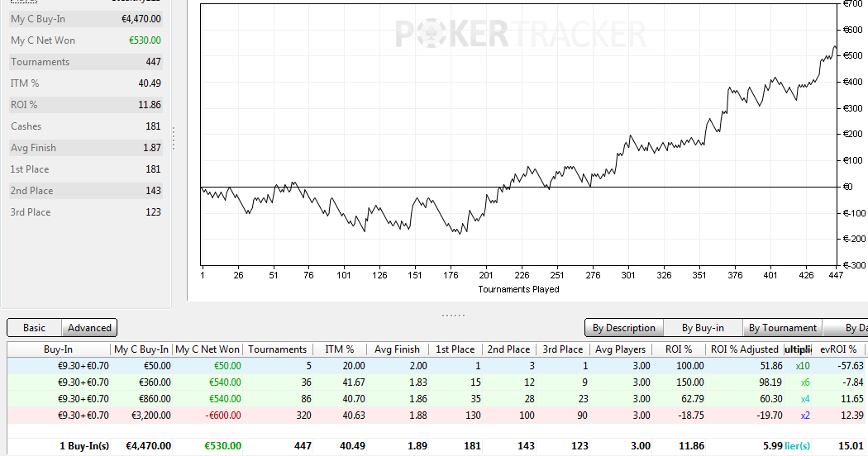868x456 pixels.
Task: Select the 5.99 adjusted ROI total
Action: [x=773, y=446]
